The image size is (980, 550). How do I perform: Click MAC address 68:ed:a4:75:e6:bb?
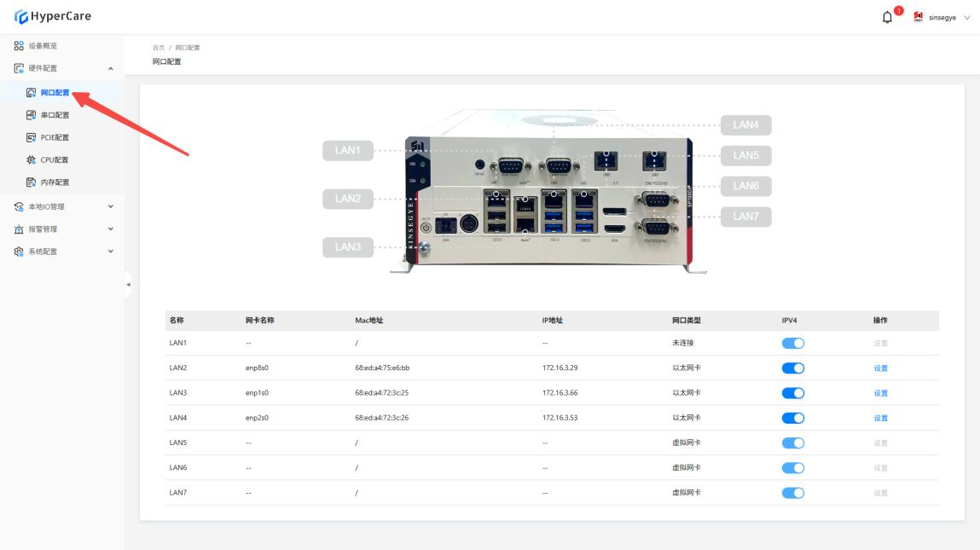point(382,368)
